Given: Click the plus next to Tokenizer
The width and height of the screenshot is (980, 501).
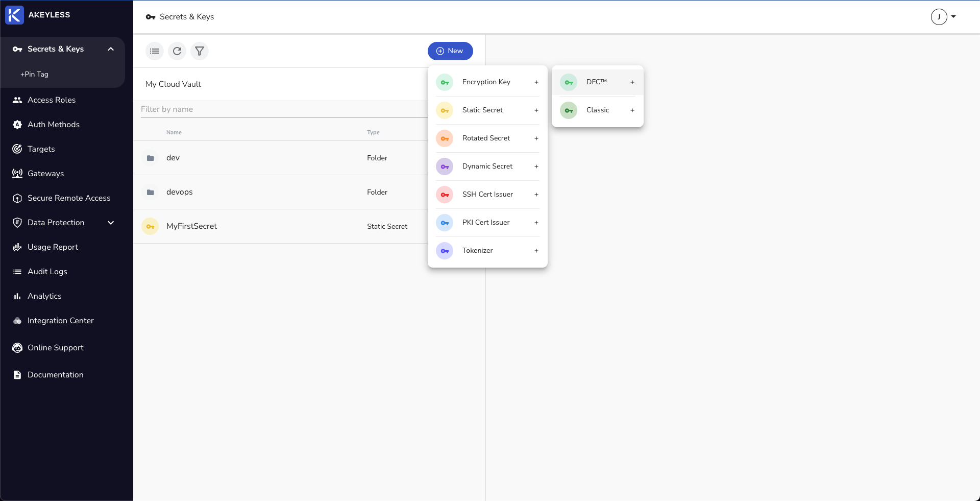Looking at the screenshot, I should [536, 251].
